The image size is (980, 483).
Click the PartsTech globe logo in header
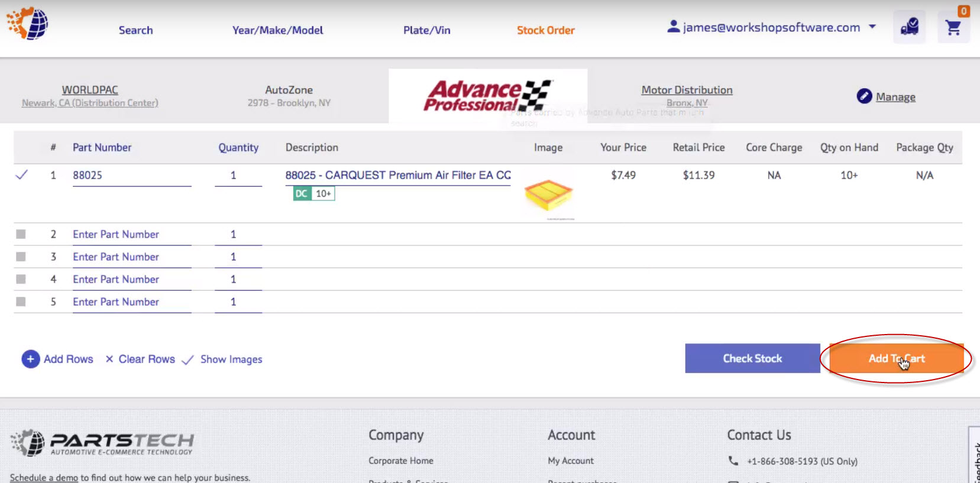tap(28, 24)
